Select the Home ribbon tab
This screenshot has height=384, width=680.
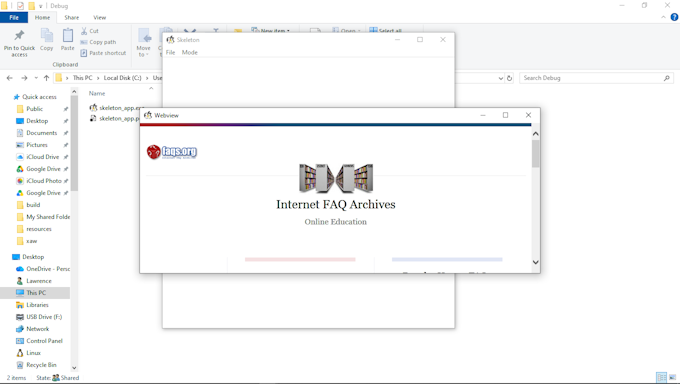pyautogui.click(x=42, y=17)
